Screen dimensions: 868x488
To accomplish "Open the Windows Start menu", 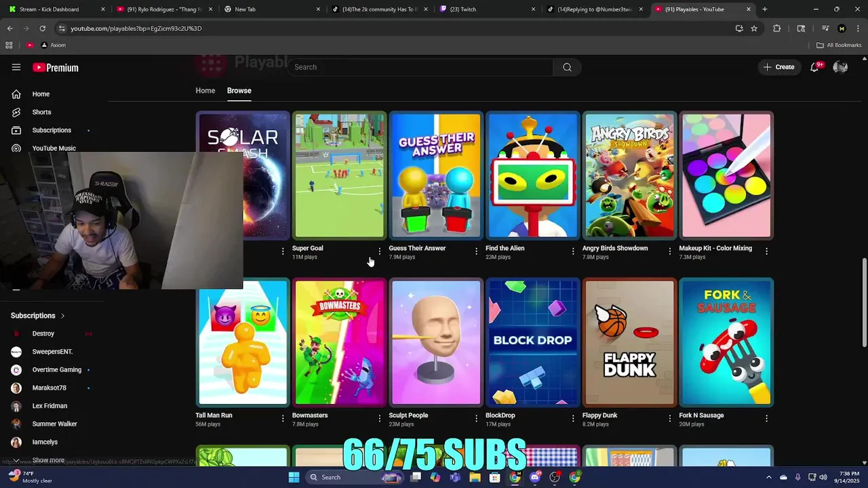I will click(294, 477).
